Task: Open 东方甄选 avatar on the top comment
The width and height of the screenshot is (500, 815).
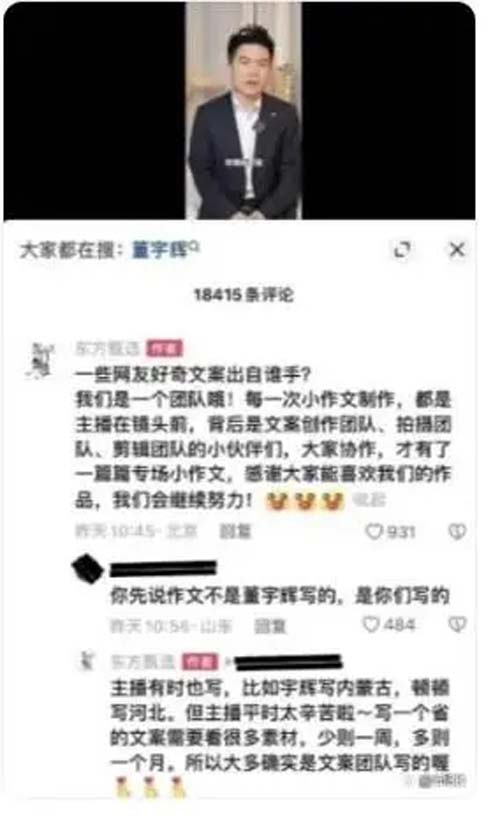Action: (x=41, y=359)
